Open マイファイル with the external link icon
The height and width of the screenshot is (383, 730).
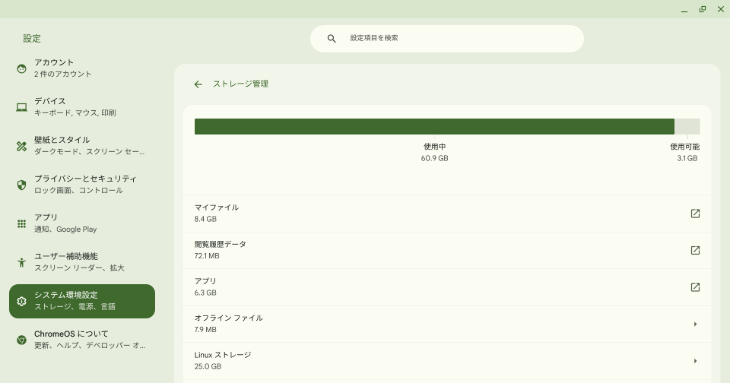tap(695, 214)
